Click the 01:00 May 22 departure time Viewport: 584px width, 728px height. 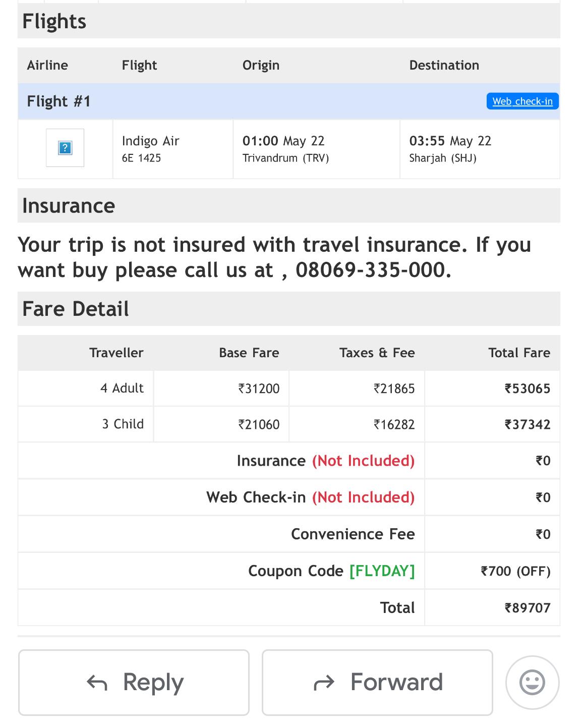click(283, 141)
